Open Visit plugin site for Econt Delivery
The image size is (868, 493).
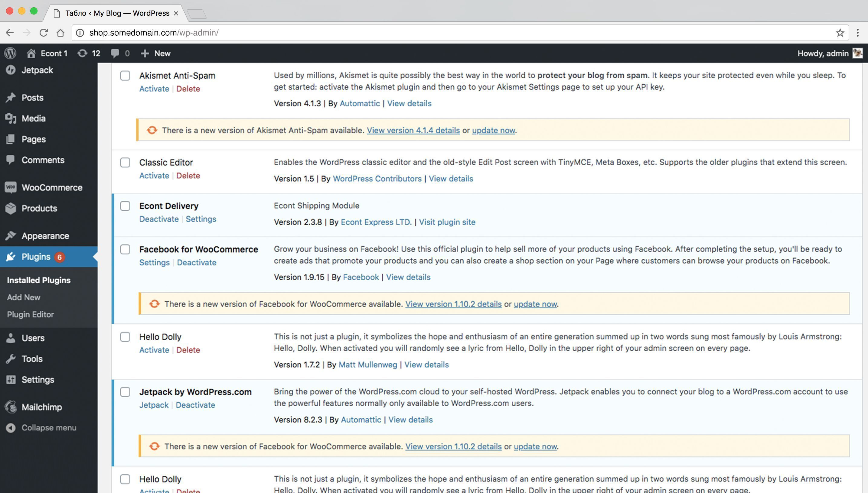[447, 222]
